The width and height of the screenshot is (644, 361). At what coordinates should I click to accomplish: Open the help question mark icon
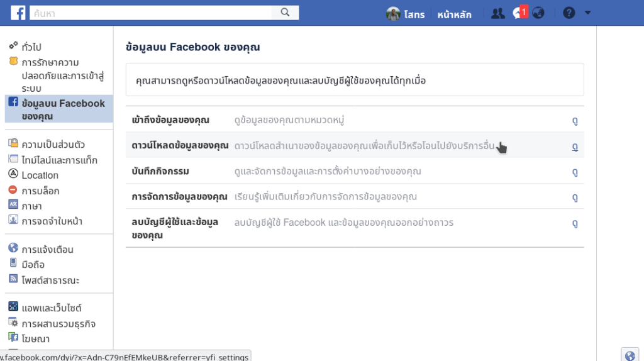(569, 13)
